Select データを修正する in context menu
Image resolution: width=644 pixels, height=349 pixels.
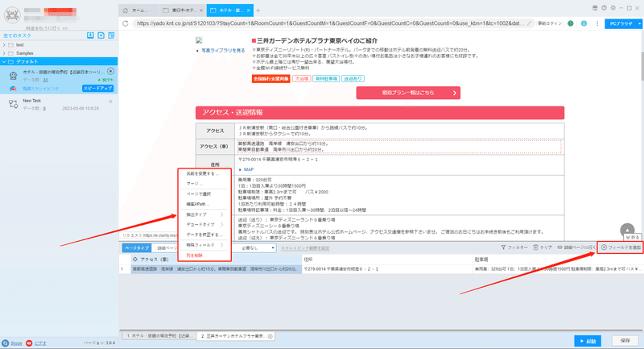204,235
